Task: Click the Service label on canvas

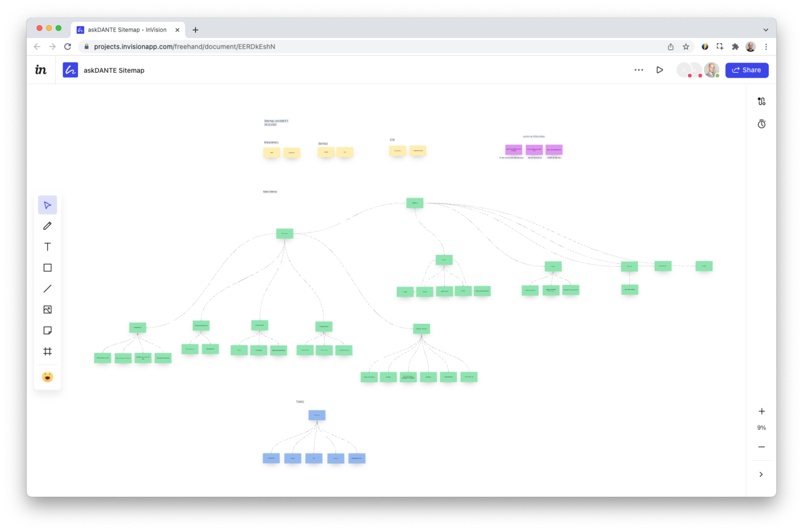Action: (323, 143)
